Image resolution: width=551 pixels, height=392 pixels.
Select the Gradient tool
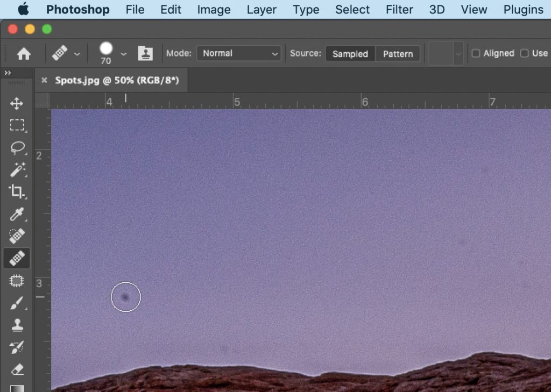pos(17,388)
